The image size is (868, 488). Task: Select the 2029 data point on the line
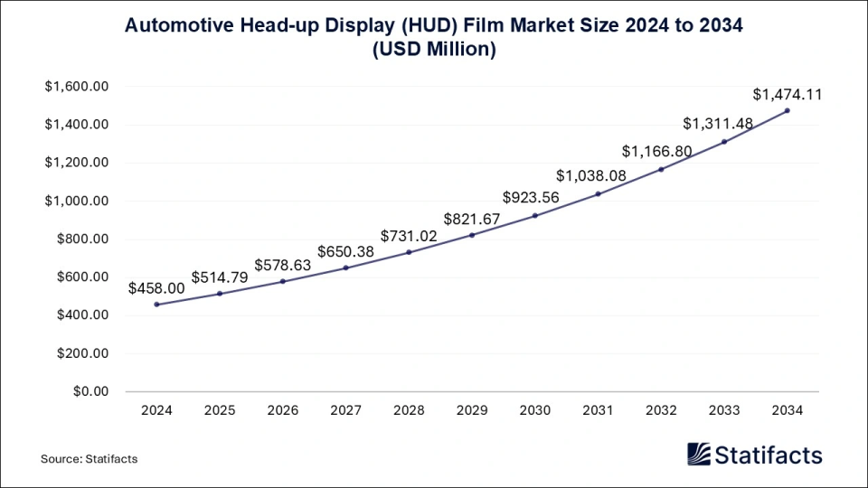coord(472,235)
